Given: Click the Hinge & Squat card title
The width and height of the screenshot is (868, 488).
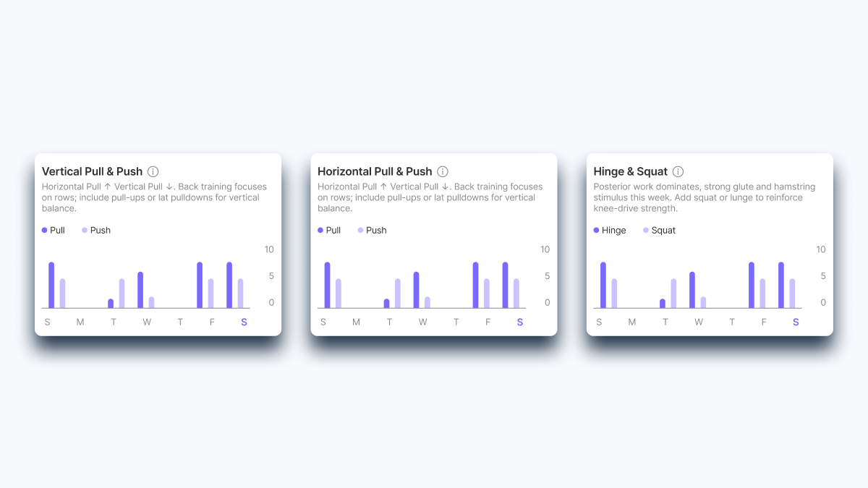Looking at the screenshot, I should (630, 171).
